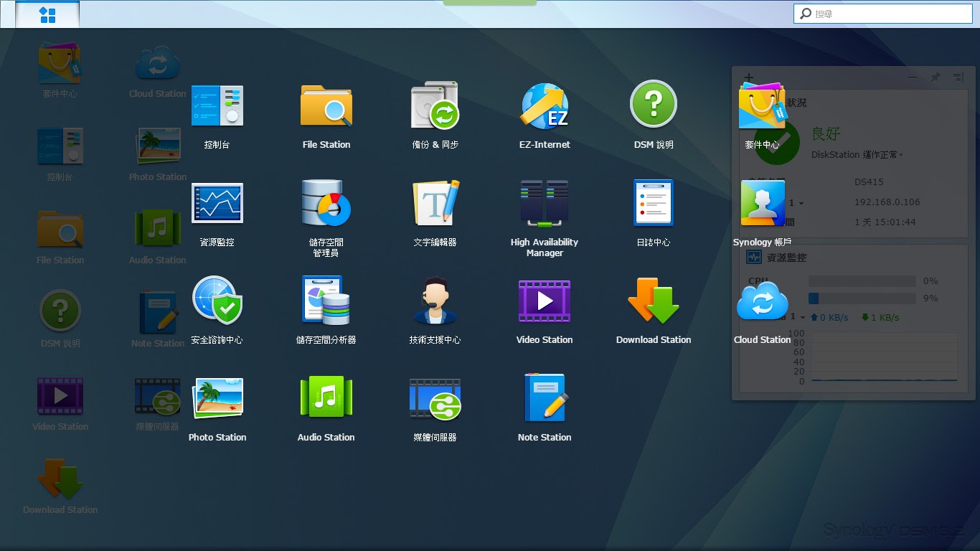
Task: Pin the widget panel
Action: coord(936,77)
